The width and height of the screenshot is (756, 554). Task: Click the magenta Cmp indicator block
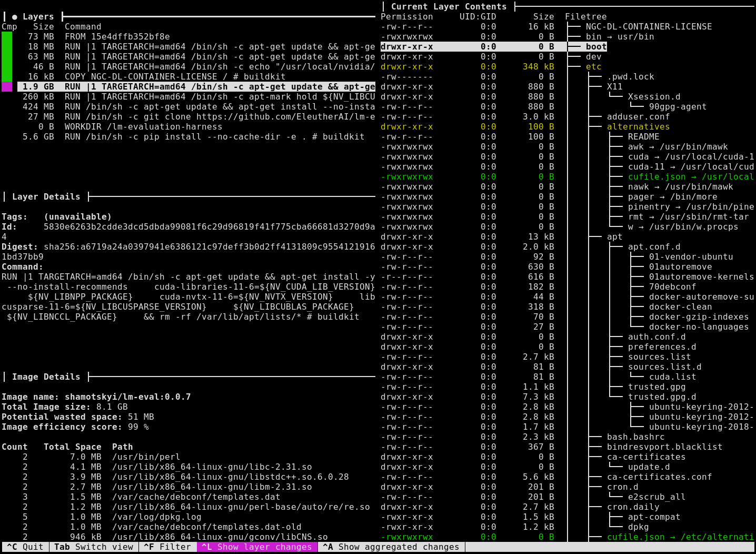pos(7,87)
